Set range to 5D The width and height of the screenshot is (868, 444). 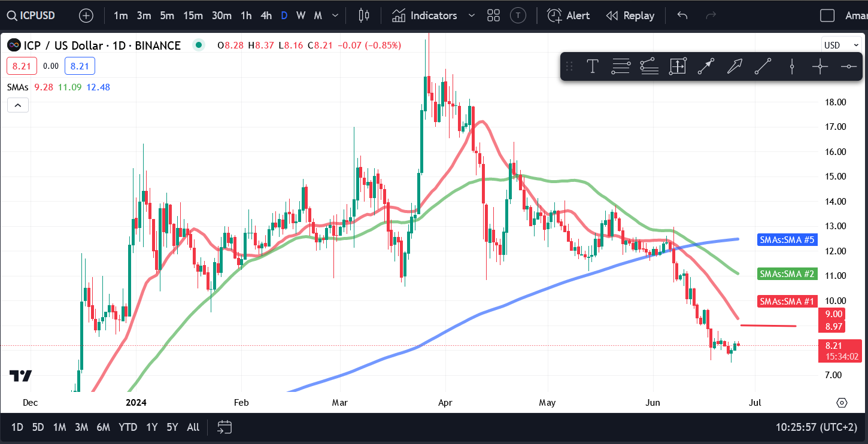point(38,427)
